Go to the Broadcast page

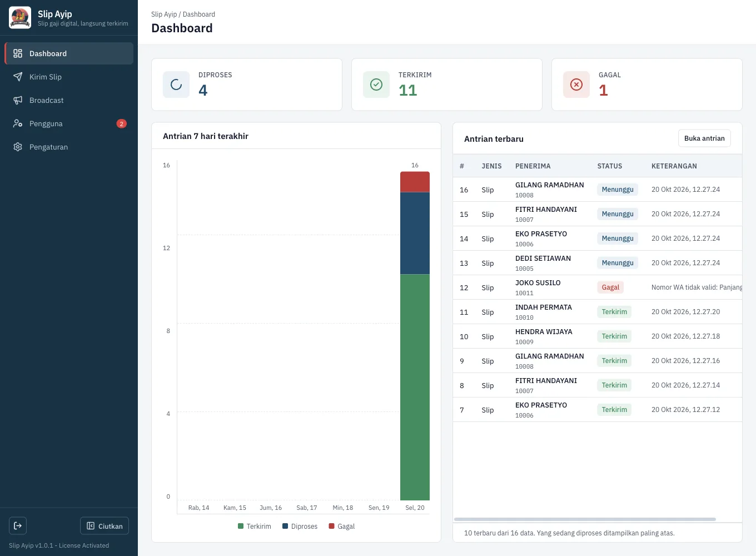[x=69, y=100]
